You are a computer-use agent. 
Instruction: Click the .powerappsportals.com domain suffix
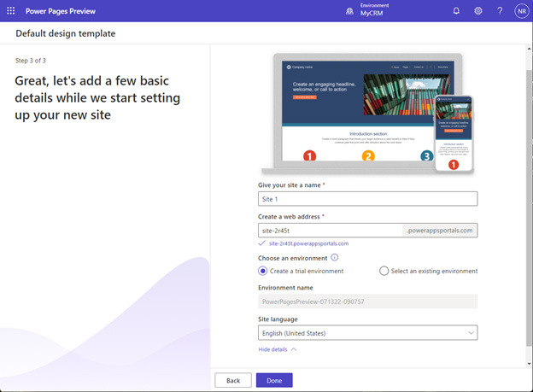(x=440, y=231)
